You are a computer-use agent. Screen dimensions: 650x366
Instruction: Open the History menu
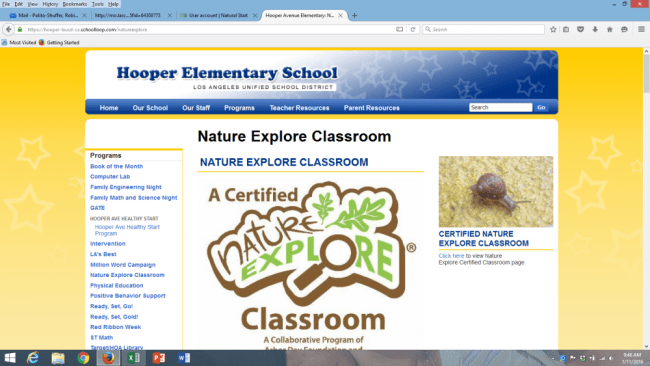[50, 4]
